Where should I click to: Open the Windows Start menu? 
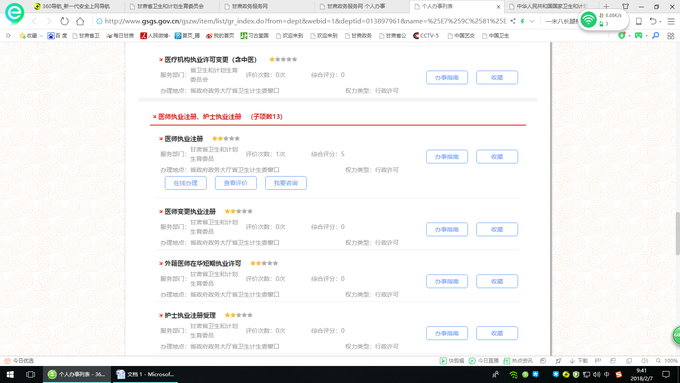[x=10, y=374]
